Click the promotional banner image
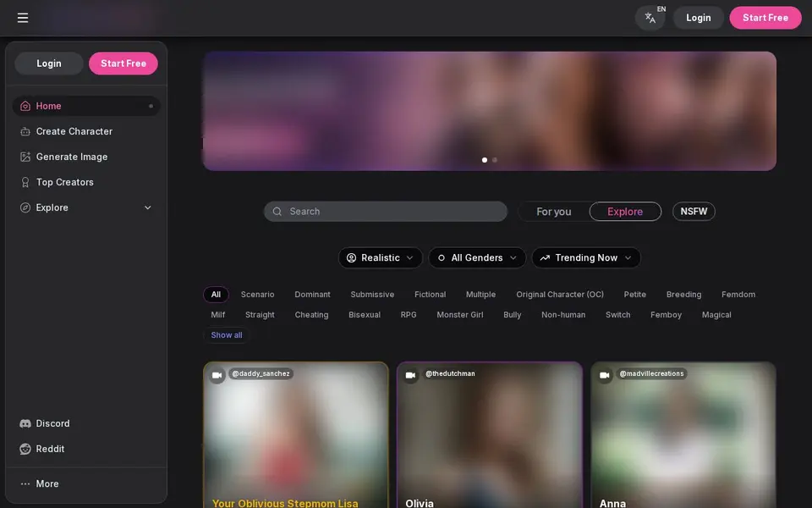 pos(490,111)
